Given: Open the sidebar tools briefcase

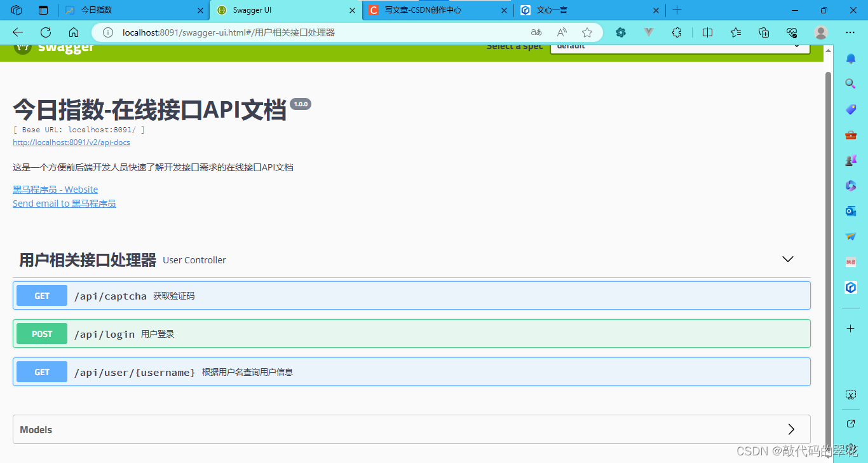Looking at the screenshot, I should [851, 135].
